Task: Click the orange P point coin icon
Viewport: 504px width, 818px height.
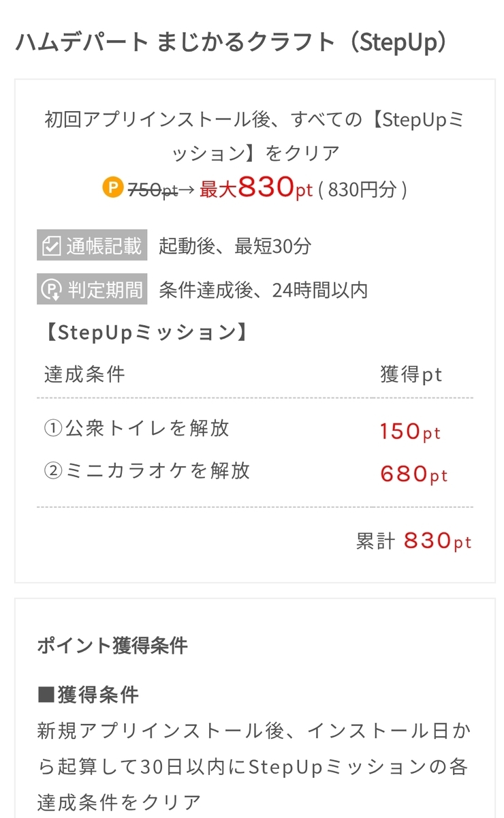Action: pyautogui.click(x=113, y=188)
